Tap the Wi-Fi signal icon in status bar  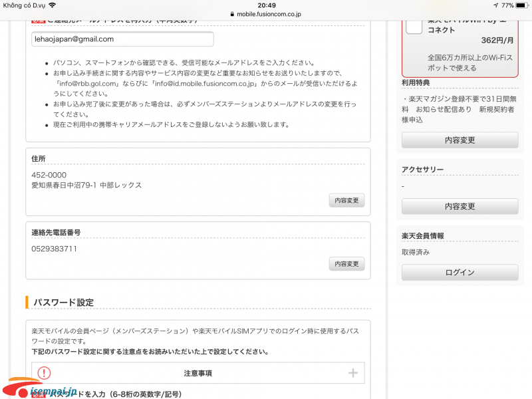tap(52, 5)
